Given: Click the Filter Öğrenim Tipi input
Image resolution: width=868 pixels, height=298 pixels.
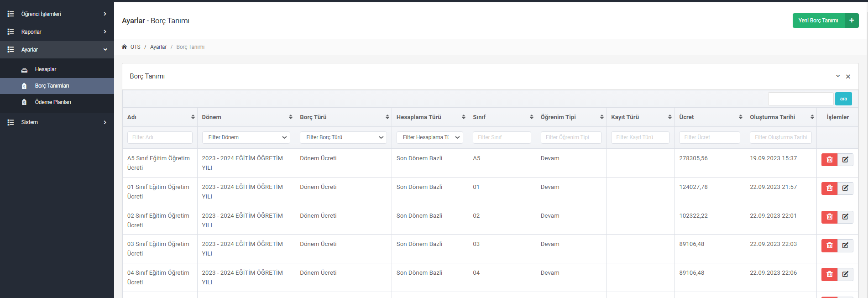Looking at the screenshot, I should tap(571, 137).
